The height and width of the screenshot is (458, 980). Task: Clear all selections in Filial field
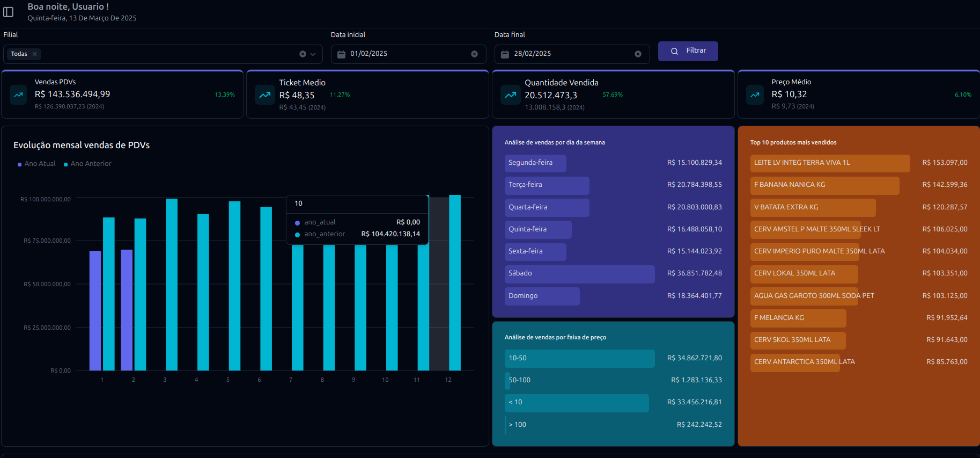click(303, 54)
